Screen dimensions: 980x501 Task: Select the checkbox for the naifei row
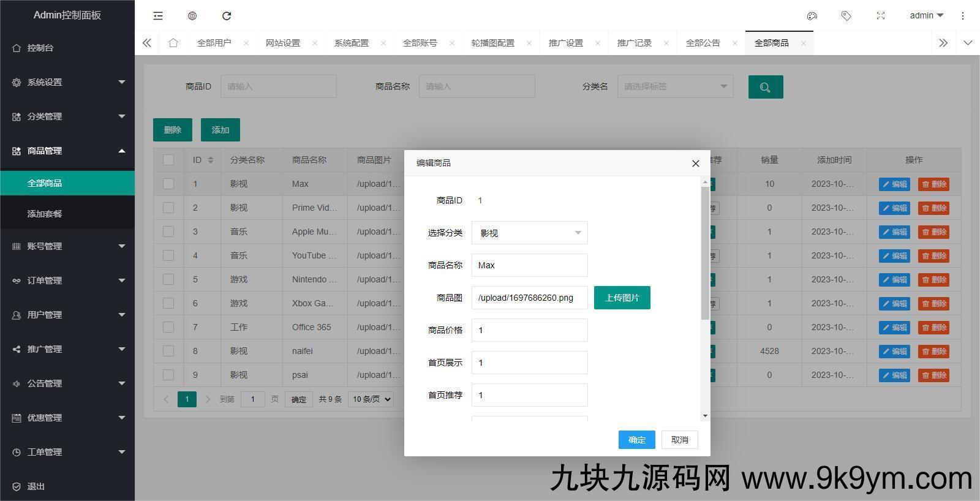click(x=168, y=351)
